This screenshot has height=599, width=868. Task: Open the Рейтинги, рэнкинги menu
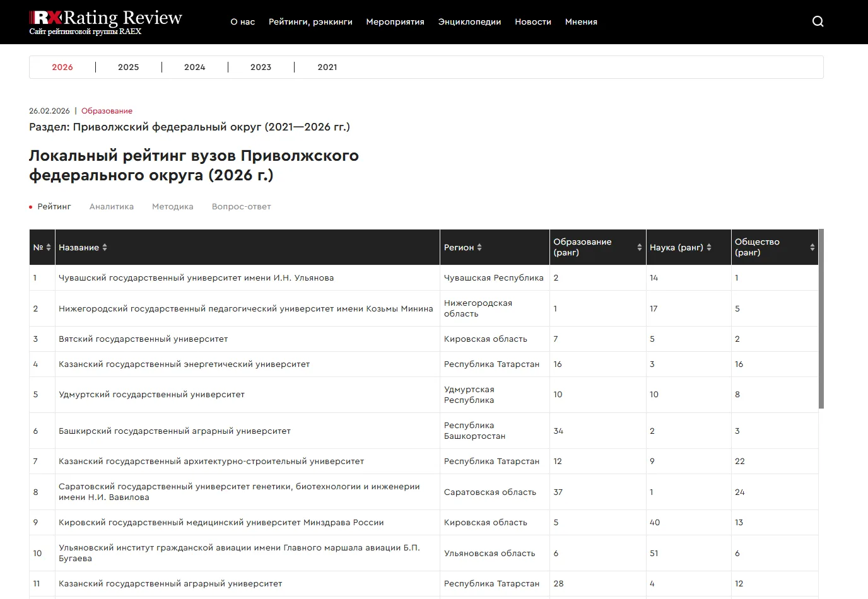pyautogui.click(x=310, y=21)
